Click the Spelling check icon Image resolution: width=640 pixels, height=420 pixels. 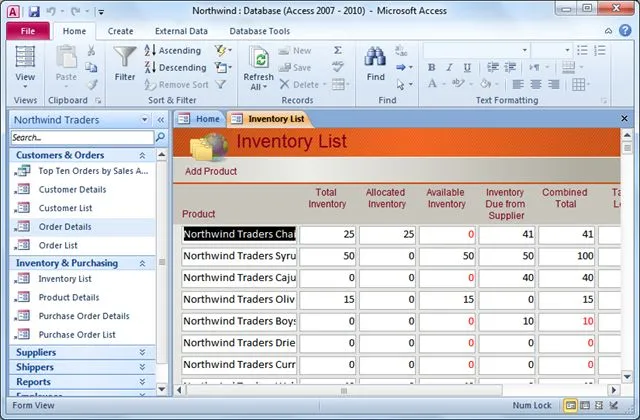click(x=338, y=67)
